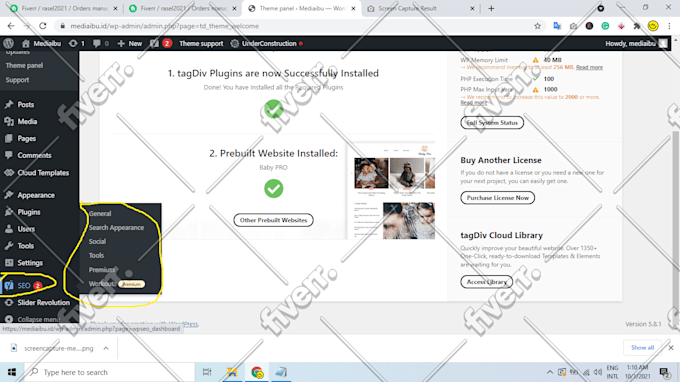The height and width of the screenshot is (382, 680).
Task: Show all downloads
Action: 642,348
